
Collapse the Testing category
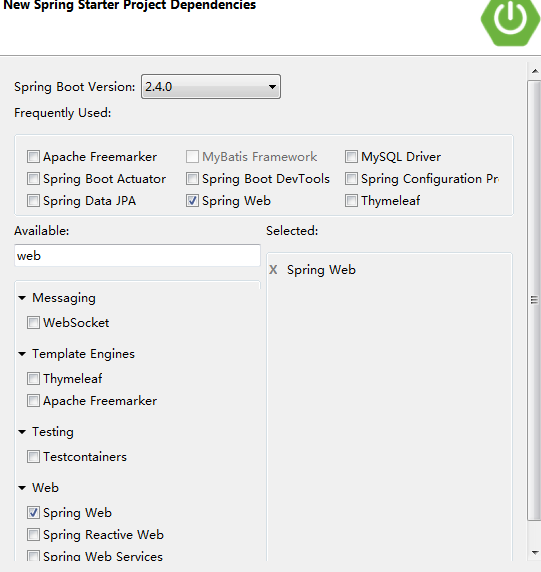pyautogui.click(x=22, y=432)
